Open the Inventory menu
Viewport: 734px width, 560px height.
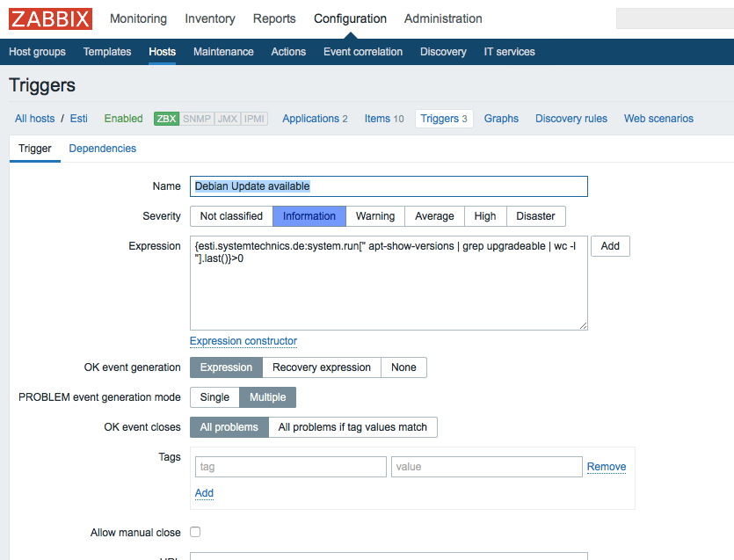[x=210, y=18]
